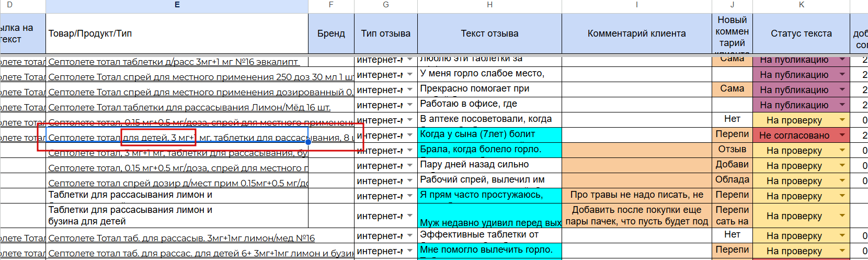Select cell 'Брала, когда болело горло.'
868x260 pixels.
point(490,150)
